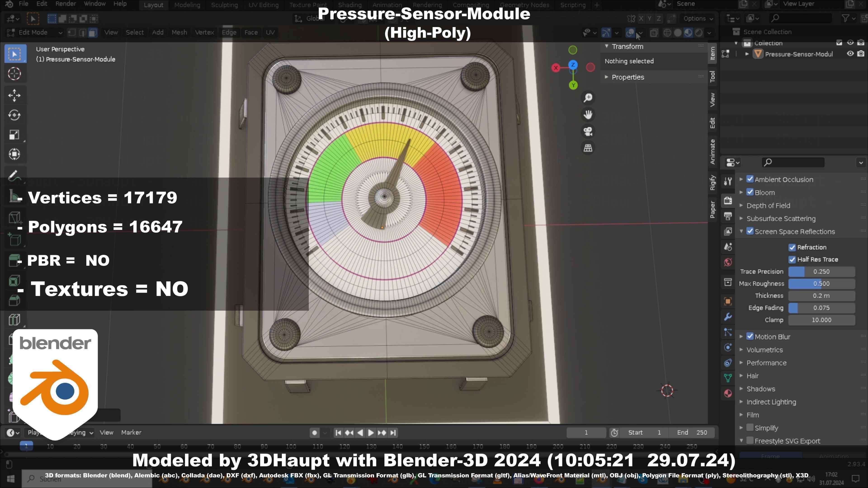Open the Material properties tab icon
The image size is (868, 488).
coord(728,394)
